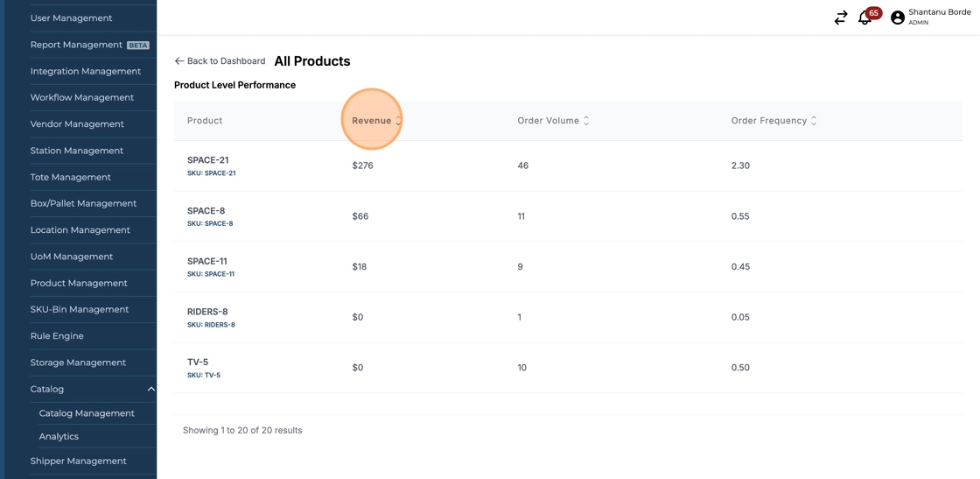980x479 pixels.
Task: Open Catalog Management submenu item
Action: (x=87, y=413)
